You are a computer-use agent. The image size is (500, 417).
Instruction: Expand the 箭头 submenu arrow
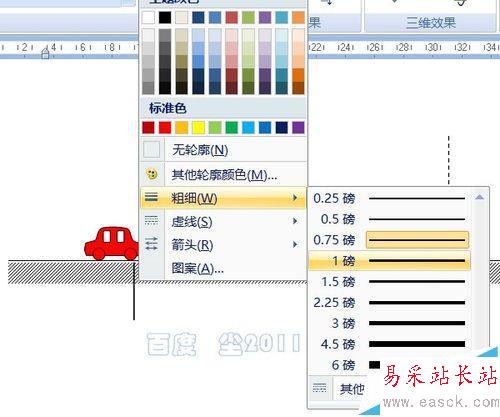click(x=295, y=244)
